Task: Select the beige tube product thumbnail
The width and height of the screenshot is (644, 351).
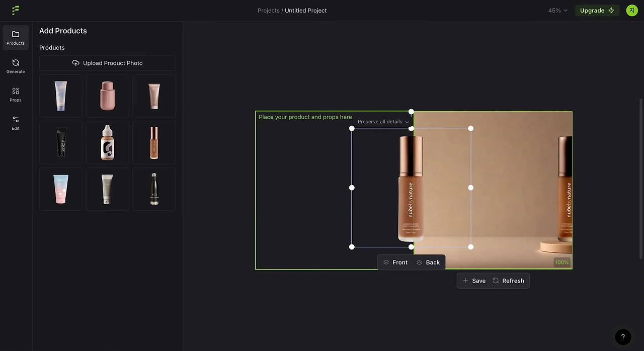Action: pos(154,96)
